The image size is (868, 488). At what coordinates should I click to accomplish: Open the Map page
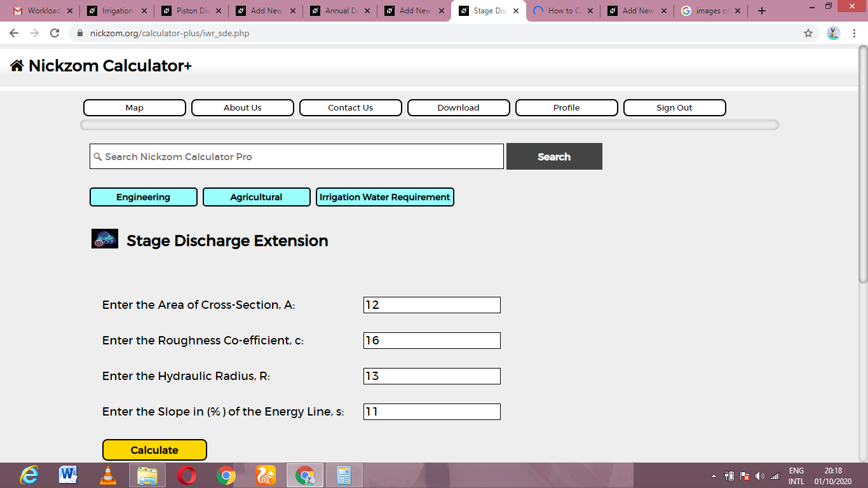(x=135, y=107)
